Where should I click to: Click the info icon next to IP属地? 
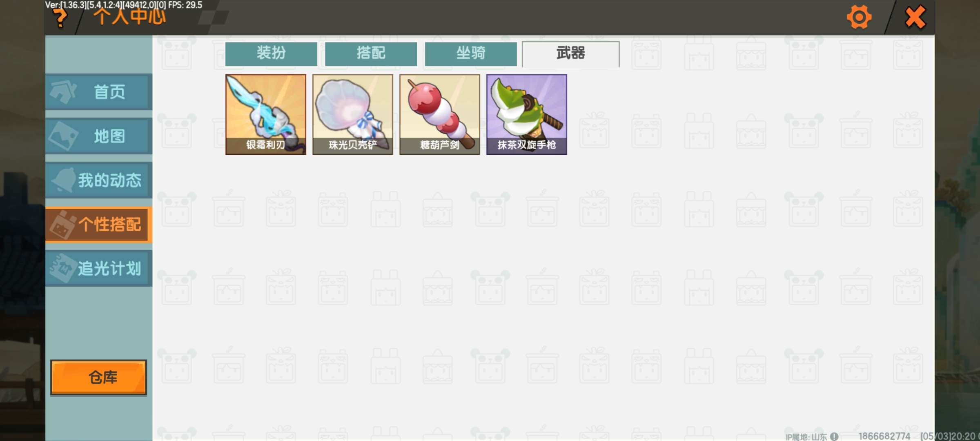tap(834, 437)
